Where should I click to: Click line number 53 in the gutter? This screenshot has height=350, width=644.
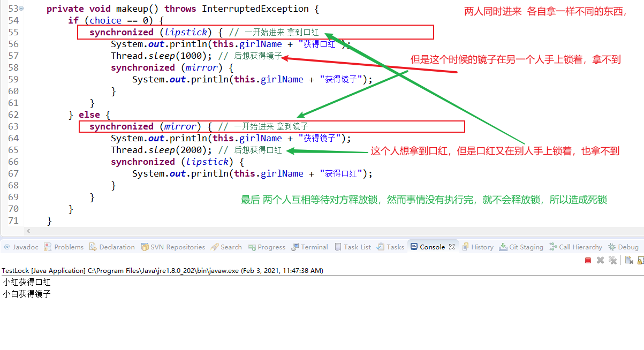(x=13, y=9)
